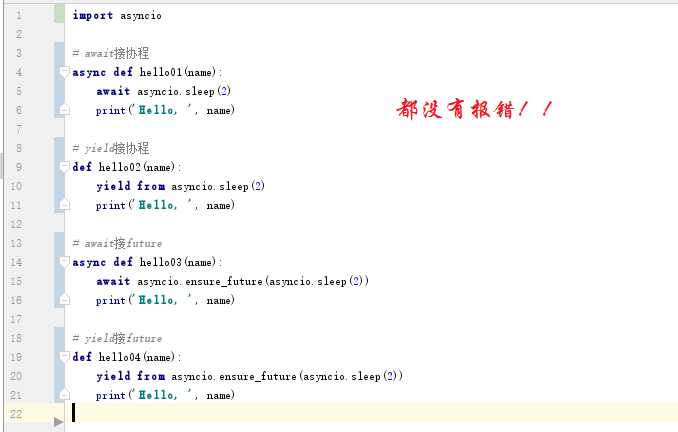The height and width of the screenshot is (432, 678).
Task: Collapse the hello01 function fold marker
Action: point(64,72)
